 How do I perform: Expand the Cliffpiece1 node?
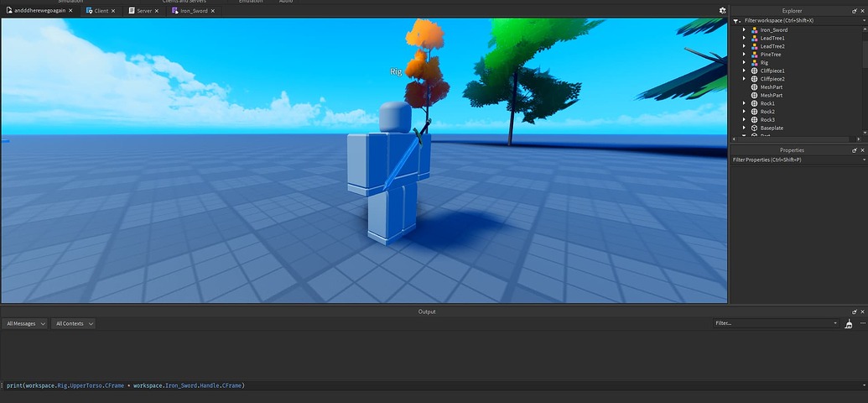[x=745, y=71]
